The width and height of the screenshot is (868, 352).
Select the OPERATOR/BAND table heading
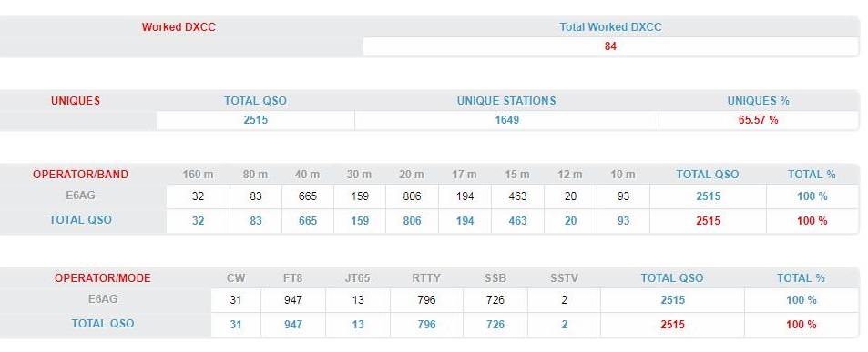[80, 175]
